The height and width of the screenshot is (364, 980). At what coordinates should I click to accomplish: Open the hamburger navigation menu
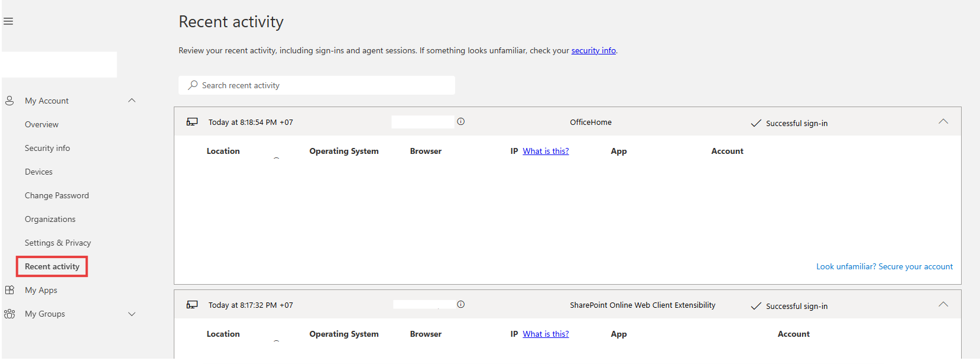coord(8,21)
